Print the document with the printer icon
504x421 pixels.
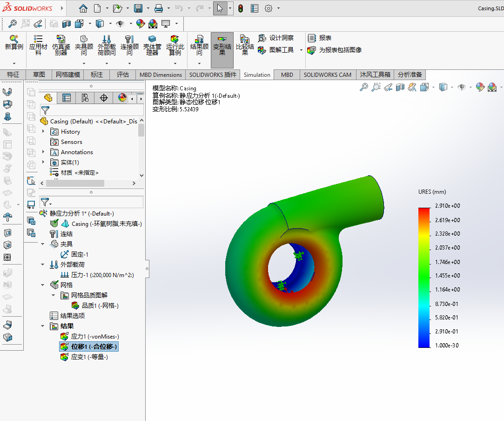(x=159, y=8)
